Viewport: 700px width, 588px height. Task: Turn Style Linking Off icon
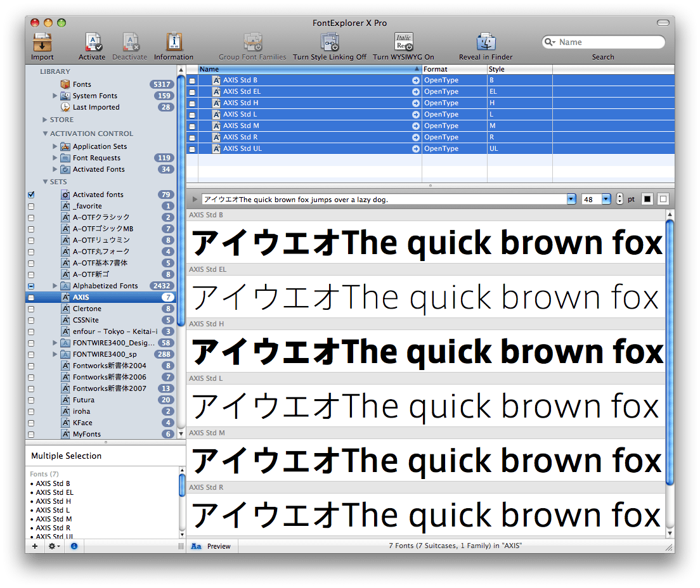330,42
